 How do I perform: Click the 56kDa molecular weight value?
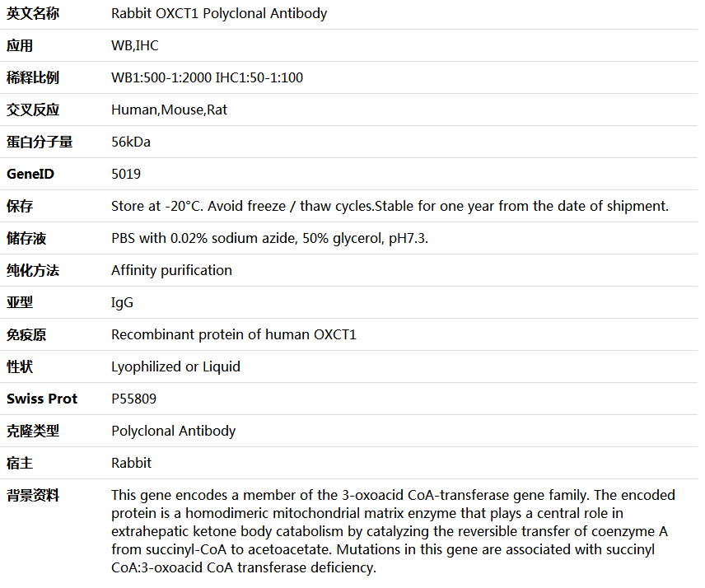(x=131, y=142)
